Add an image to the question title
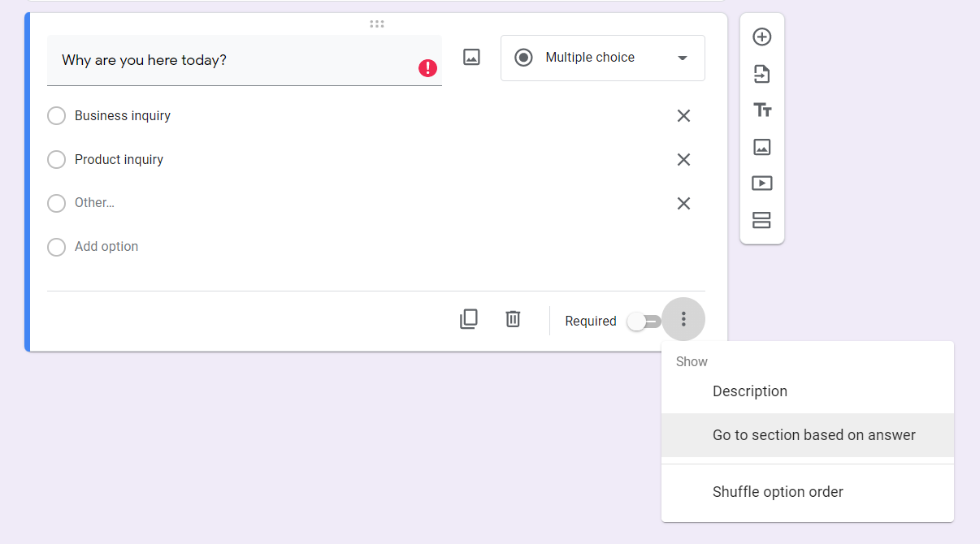The height and width of the screenshot is (544, 980). point(470,57)
